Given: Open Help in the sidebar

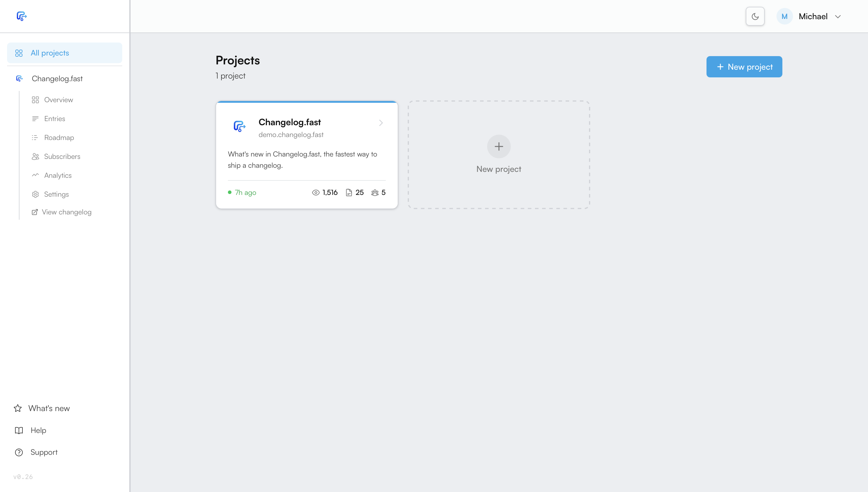Looking at the screenshot, I should pos(38,430).
